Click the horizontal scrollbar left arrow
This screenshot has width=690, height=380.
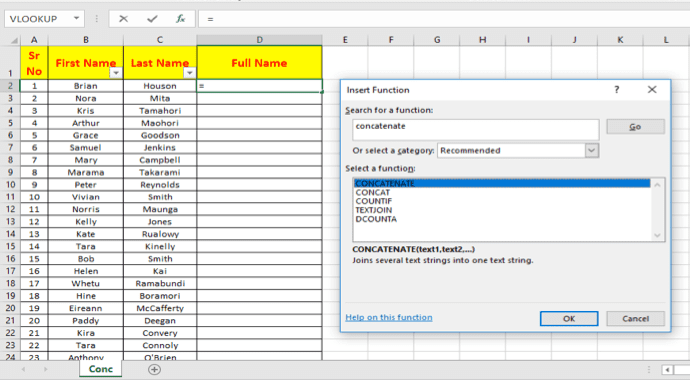tap(668, 370)
